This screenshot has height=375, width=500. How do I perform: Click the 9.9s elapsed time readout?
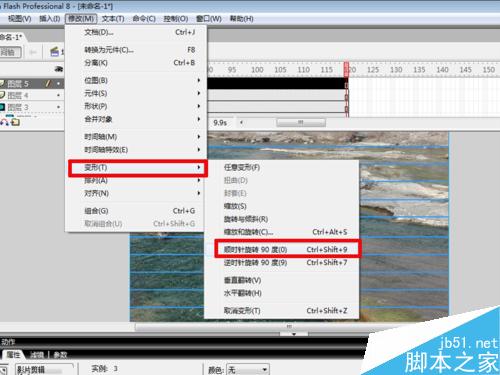pos(220,123)
